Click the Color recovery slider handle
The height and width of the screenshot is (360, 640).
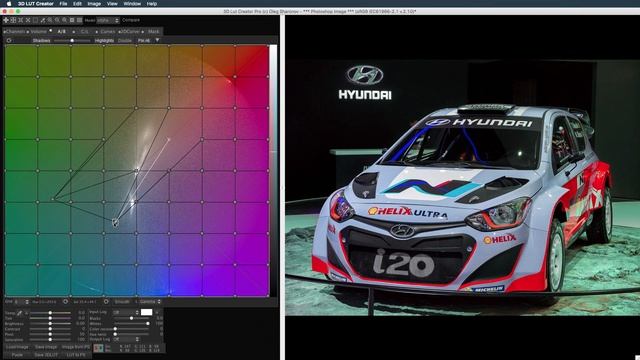tap(115, 329)
